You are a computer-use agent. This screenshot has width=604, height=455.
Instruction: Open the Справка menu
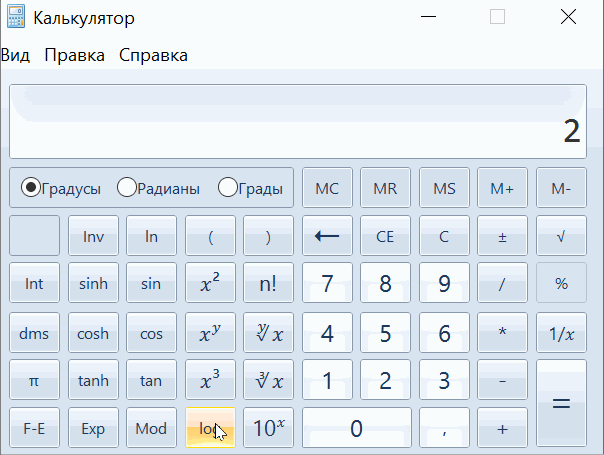coord(153,55)
